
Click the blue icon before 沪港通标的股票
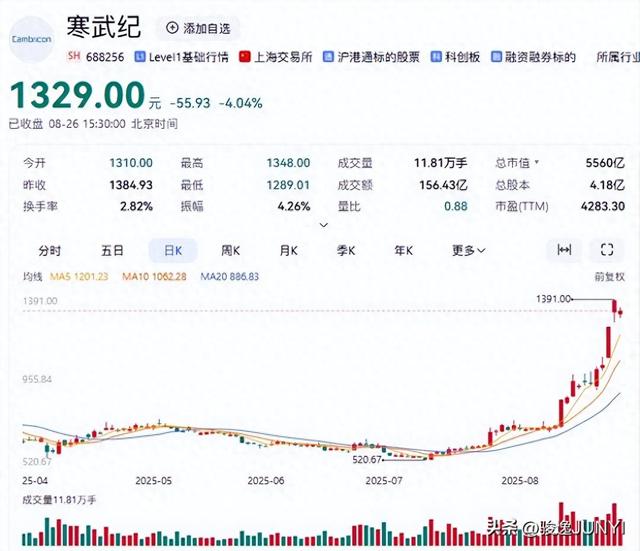[x=329, y=57]
